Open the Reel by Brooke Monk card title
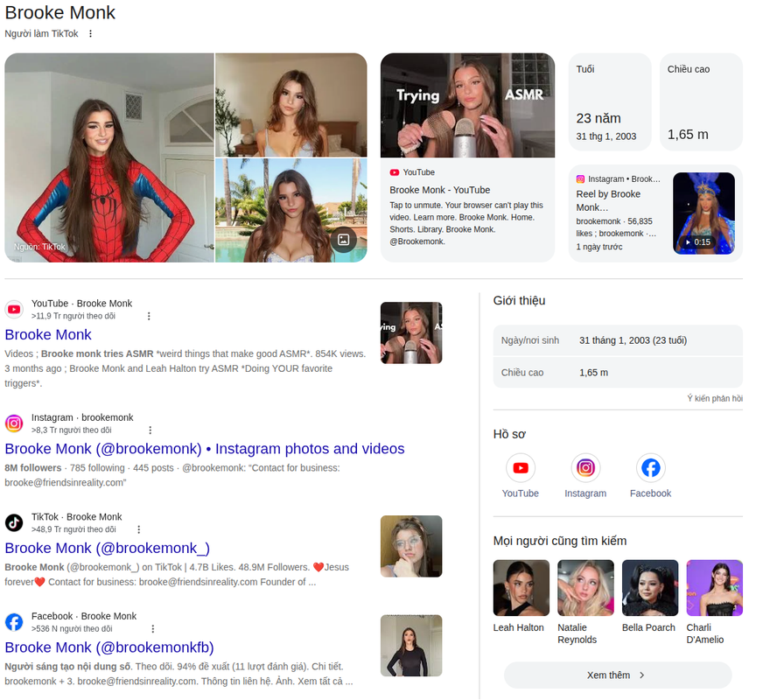Image resolution: width=763 pixels, height=700 pixels. (x=608, y=200)
